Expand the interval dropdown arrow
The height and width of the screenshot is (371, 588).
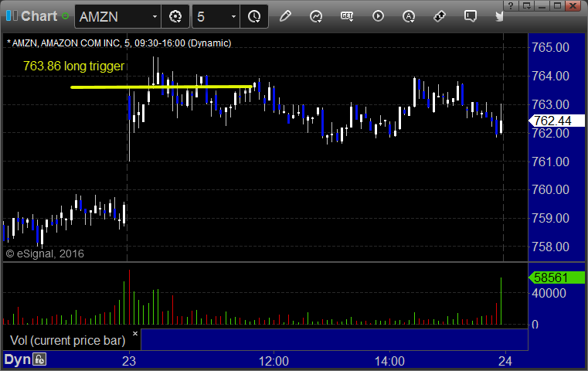click(233, 16)
